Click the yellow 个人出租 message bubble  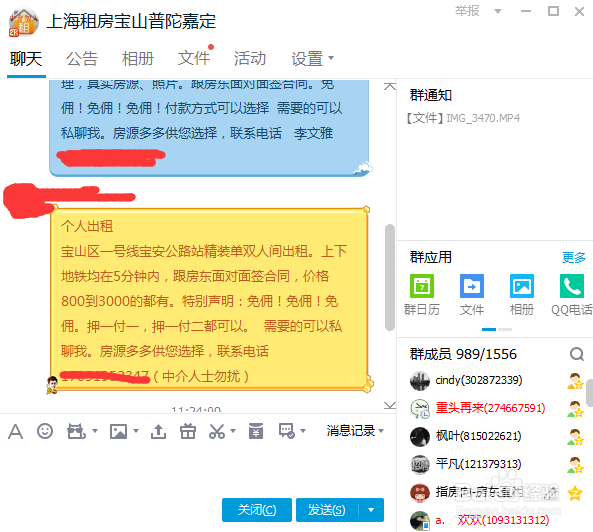(x=209, y=299)
